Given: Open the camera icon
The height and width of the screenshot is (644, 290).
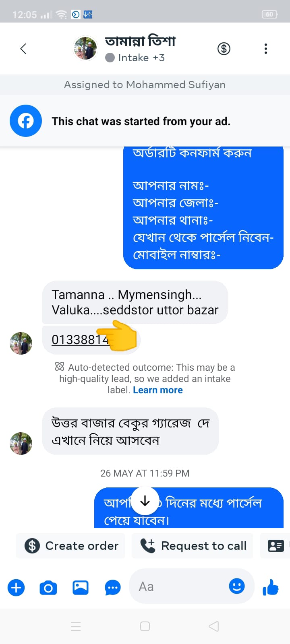Looking at the screenshot, I should [48, 588].
